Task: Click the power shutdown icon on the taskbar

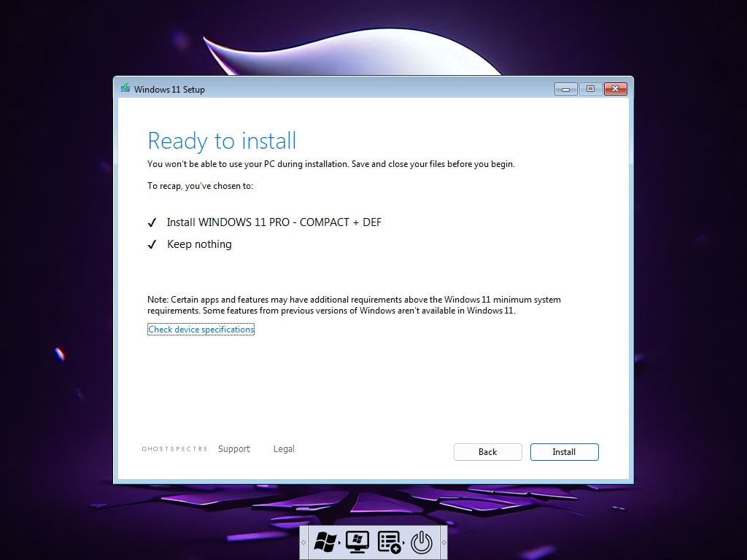Action: coord(422,541)
